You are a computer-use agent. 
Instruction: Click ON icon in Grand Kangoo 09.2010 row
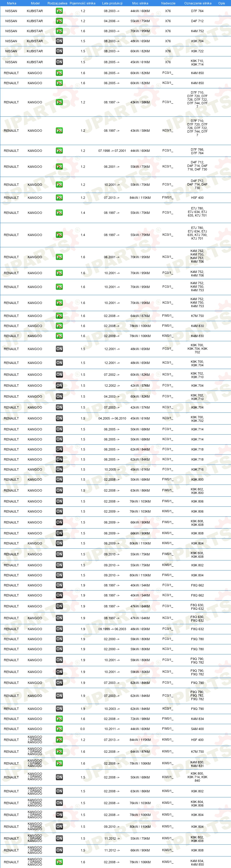(x=59, y=827)
